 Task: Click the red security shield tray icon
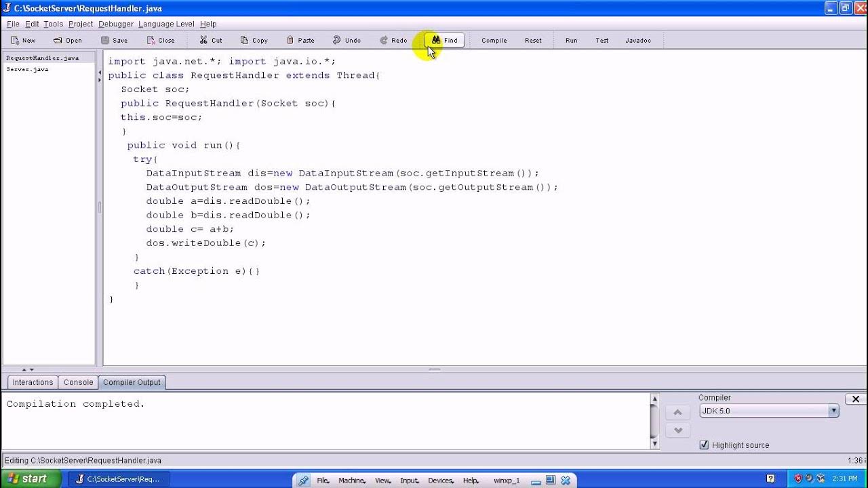click(797, 479)
